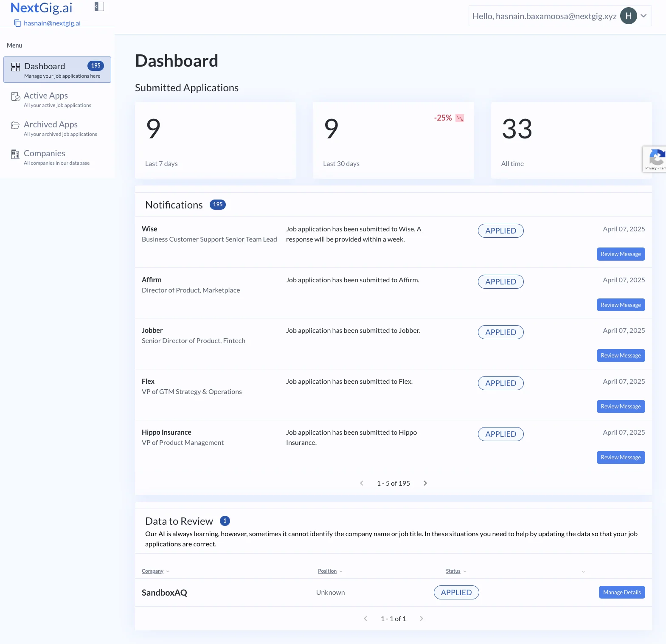Click "VP of GTM Strategy & Operations"

[192, 391]
